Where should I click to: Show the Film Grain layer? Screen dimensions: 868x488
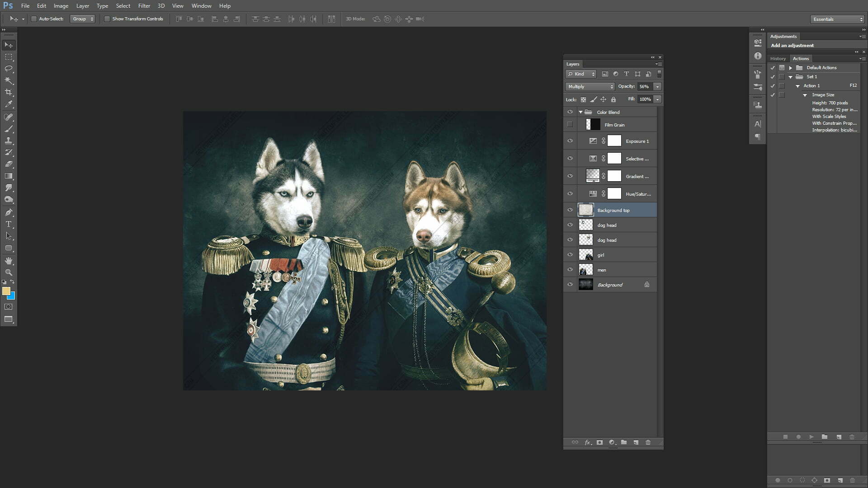click(570, 125)
